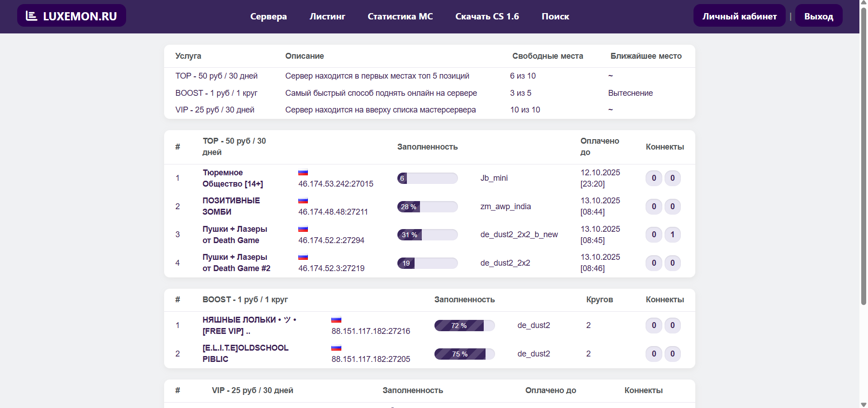Open the Листинг navigation item
The width and height of the screenshot is (868, 408).
327,17
